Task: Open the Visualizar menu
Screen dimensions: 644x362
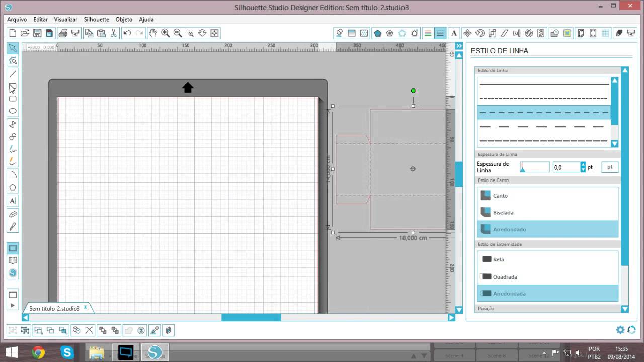Action: 65,19
